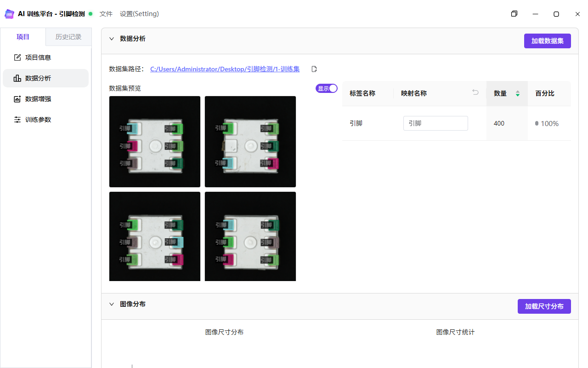The width and height of the screenshot is (588, 368).
Task: Open 训练参数 in the sidebar
Action: 45,120
